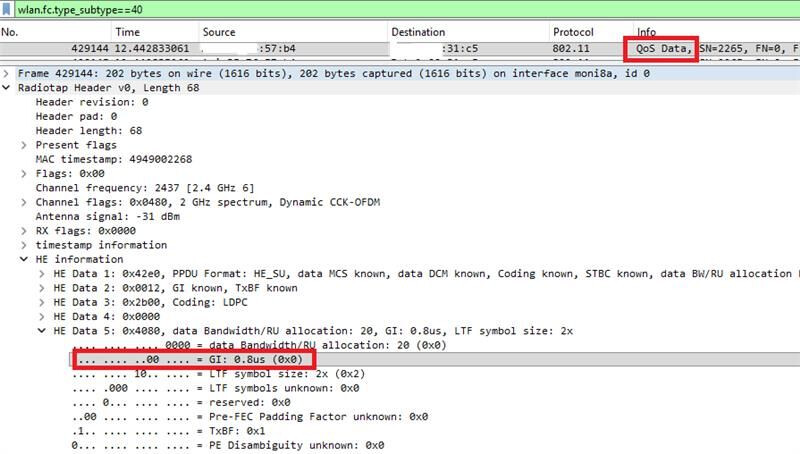Expand the timestamp information node

pos(25,244)
